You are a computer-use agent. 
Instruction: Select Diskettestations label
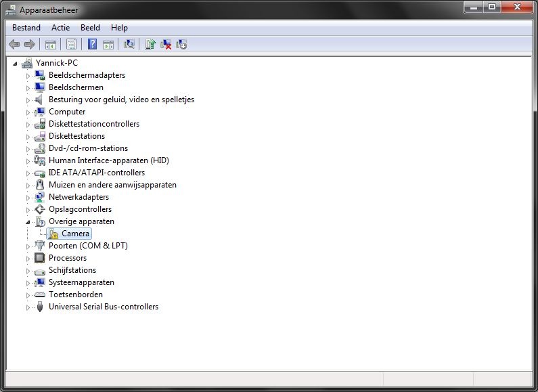pos(77,136)
